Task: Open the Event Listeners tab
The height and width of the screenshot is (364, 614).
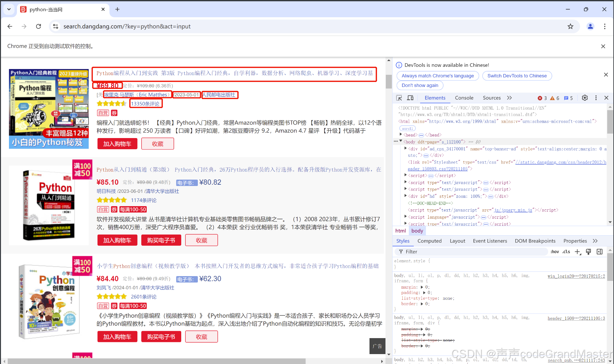Action: pyautogui.click(x=490, y=241)
